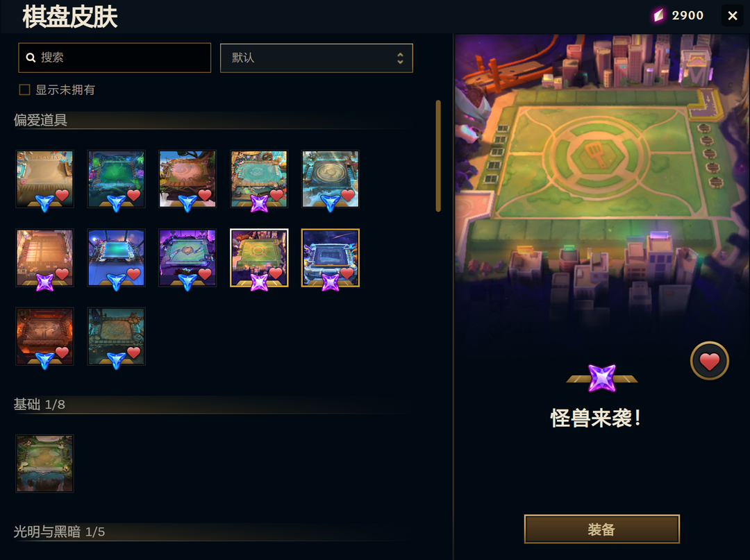750x560 pixels.
Task: Click the skin list vertical scrollbar
Action: [438, 155]
